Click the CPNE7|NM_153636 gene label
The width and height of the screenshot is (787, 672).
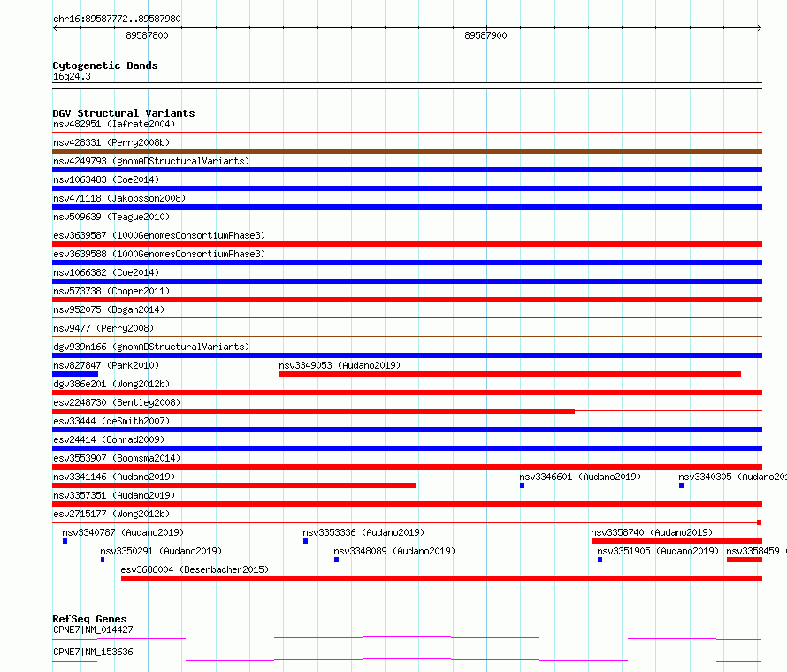pos(93,652)
